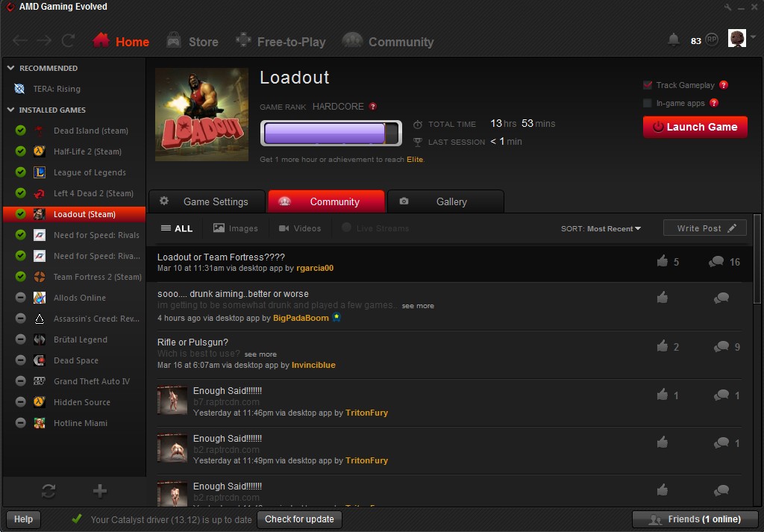Toggle the Track Gameplay checkbox

pyautogui.click(x=648, y=85)
